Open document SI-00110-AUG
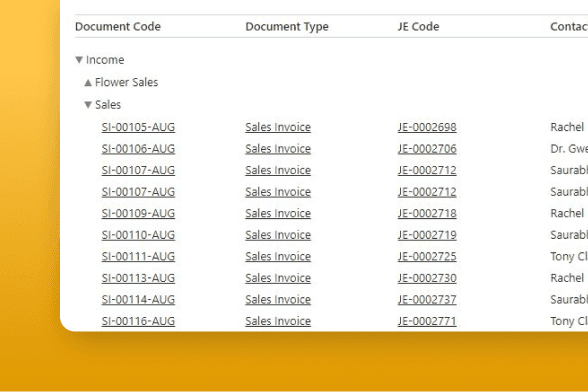The width and height of the screenshot is (588, 392). 138,235
